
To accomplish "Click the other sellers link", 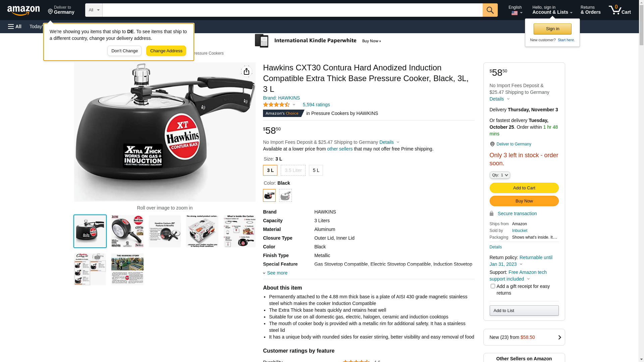I will click(340, 149).
